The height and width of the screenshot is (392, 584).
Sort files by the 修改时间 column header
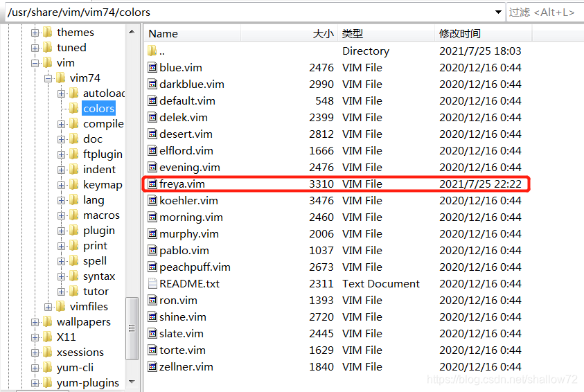(483, 33)
